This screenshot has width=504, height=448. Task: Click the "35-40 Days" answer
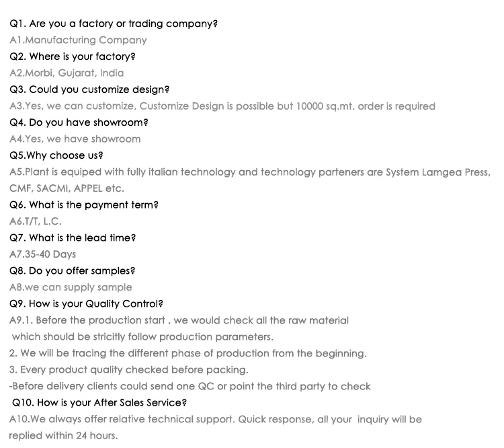[x=43, y=254]
